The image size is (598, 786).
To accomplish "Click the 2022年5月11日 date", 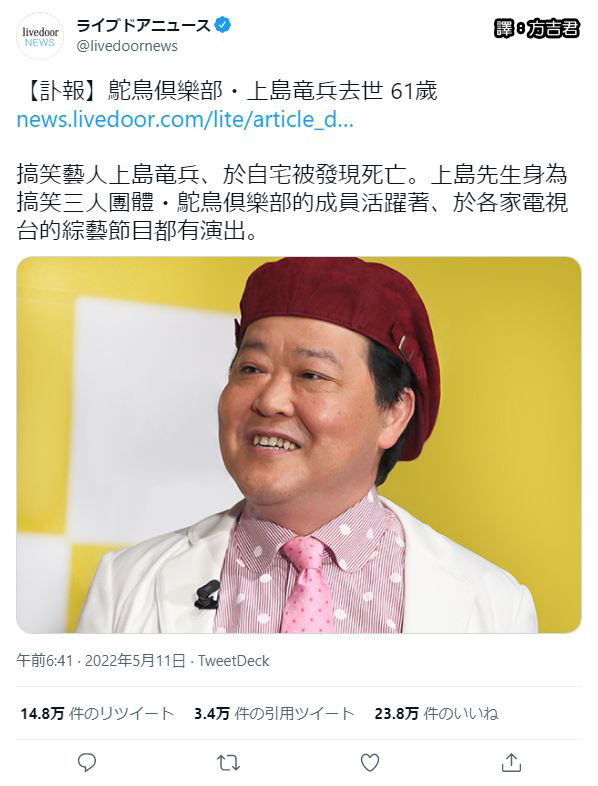I will (x=135, y=661).
